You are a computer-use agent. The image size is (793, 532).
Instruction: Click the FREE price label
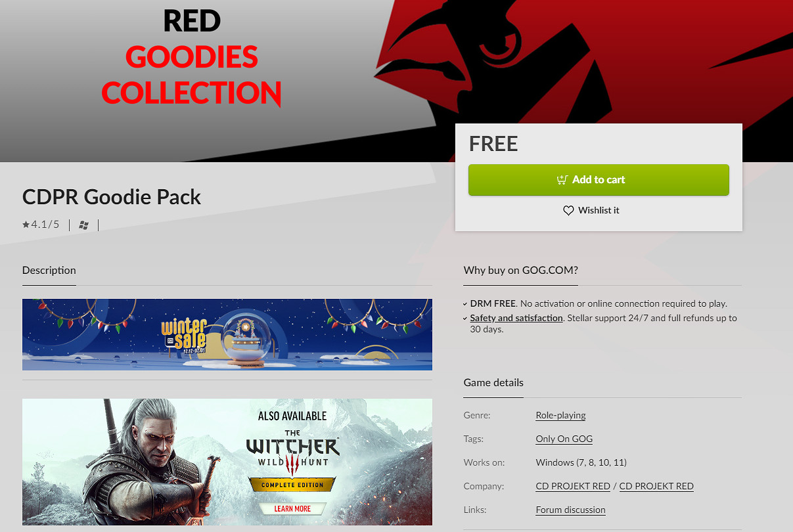coord(493,144)
